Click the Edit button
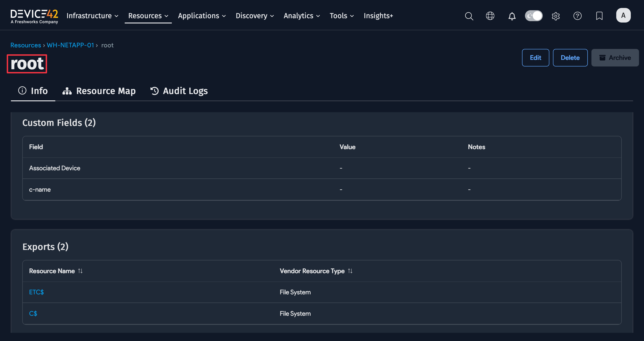This screenshot has width=644, height=341. 535,58
